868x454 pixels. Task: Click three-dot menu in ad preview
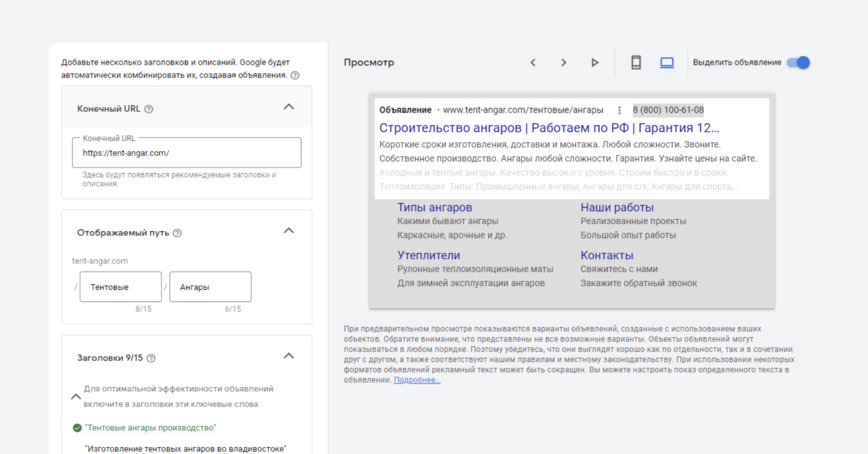(x=620, y=110)
